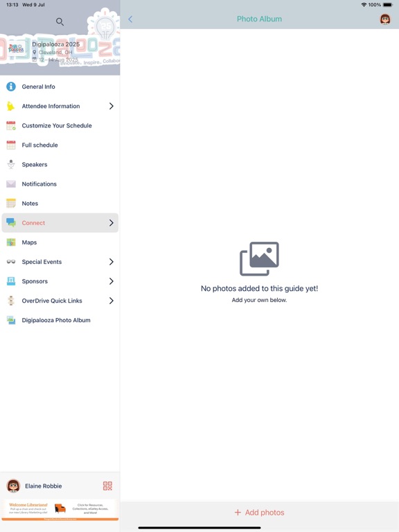Tap the Sponsors icon
Viewport: 399px width, 532px height.
point(11,281)
